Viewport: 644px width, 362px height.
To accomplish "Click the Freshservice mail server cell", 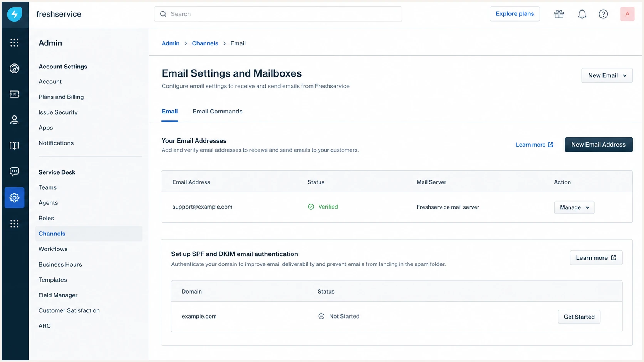I will click(448, 207).
